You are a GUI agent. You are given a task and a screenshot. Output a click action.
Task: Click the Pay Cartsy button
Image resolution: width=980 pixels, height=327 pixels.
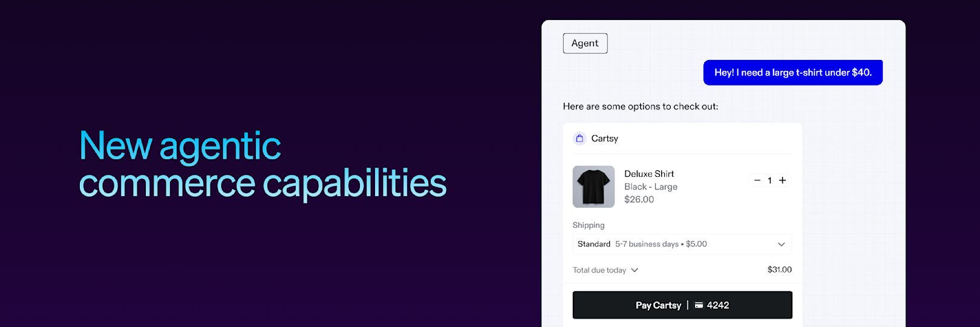[682, 305]
